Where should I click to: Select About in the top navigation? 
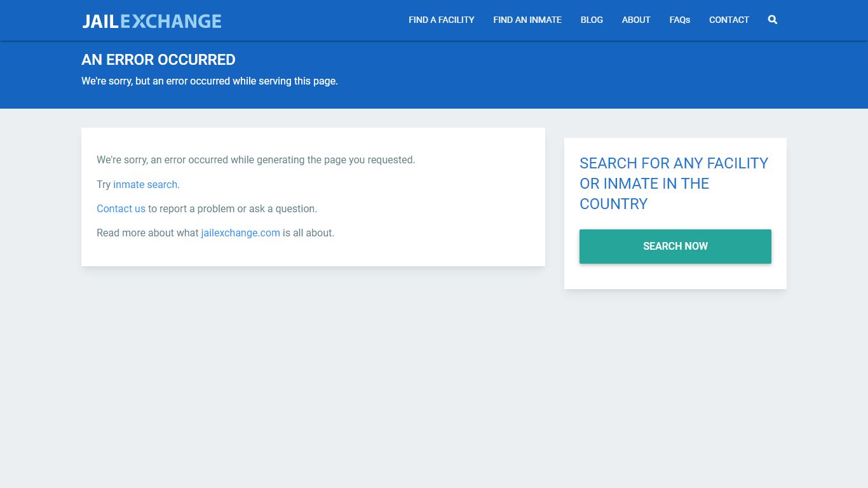point(636,20)
